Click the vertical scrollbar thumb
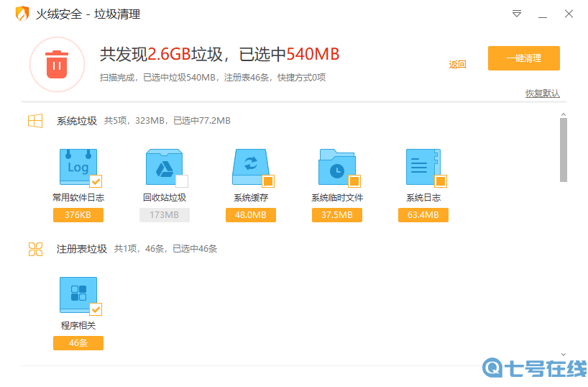The height and width of the screenshot is (387, 588). tap(564, 150)
